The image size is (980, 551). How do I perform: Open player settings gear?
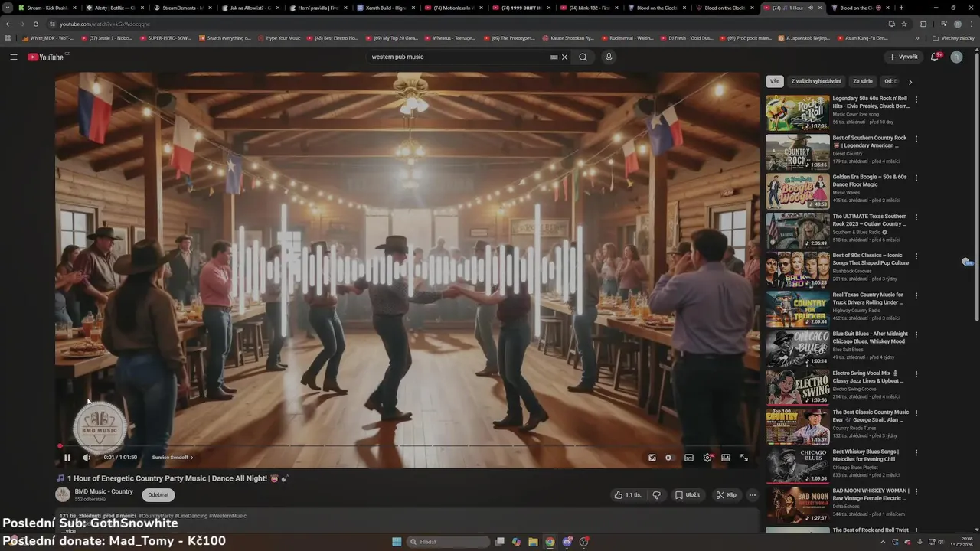(x=707, y=458)
